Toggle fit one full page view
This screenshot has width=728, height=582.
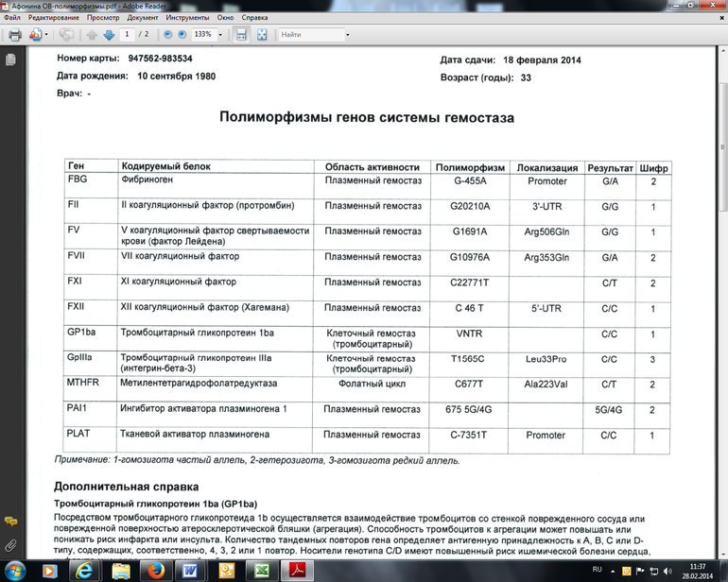261,35
